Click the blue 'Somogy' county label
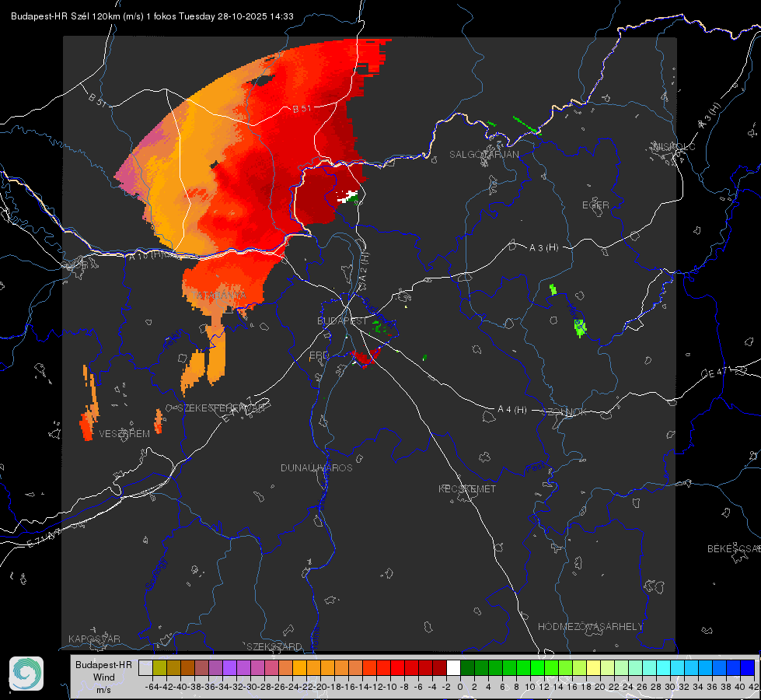761x700 pixels. (x=156, y=574)
